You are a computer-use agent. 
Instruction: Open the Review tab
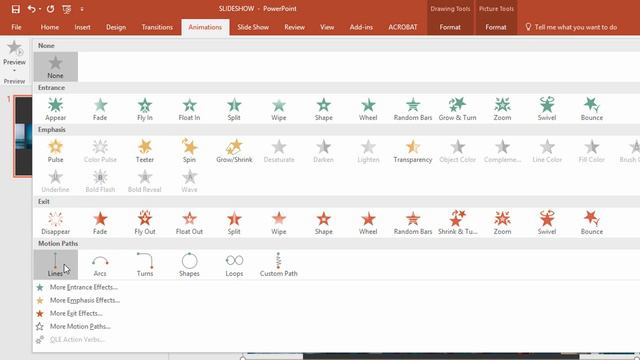pos(295,27)
